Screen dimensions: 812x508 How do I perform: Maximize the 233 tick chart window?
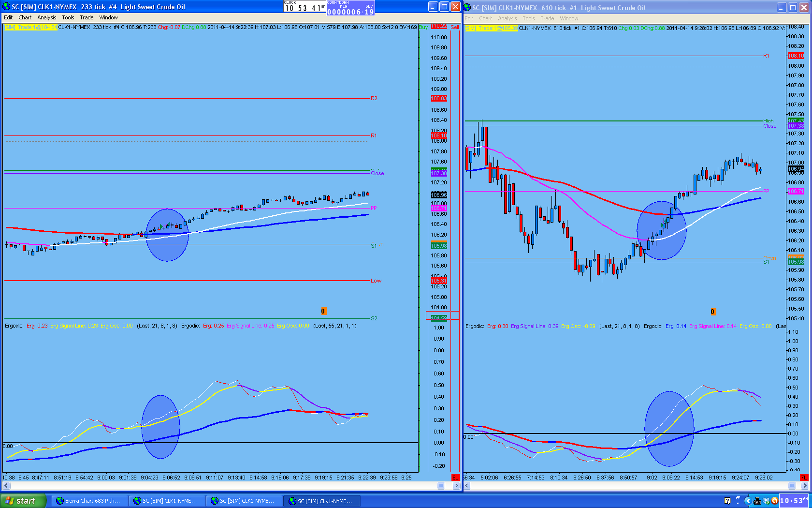click(x=444, y=7)
